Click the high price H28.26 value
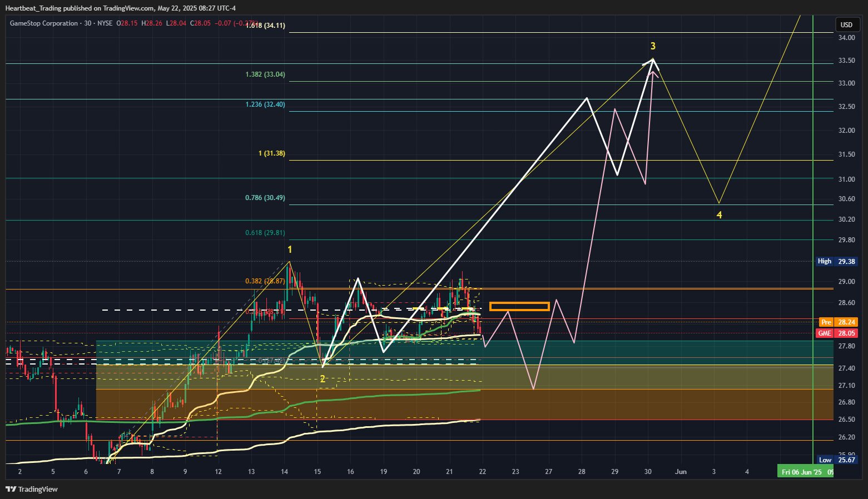This screenshot has width=868, height=499. [152, 23]
